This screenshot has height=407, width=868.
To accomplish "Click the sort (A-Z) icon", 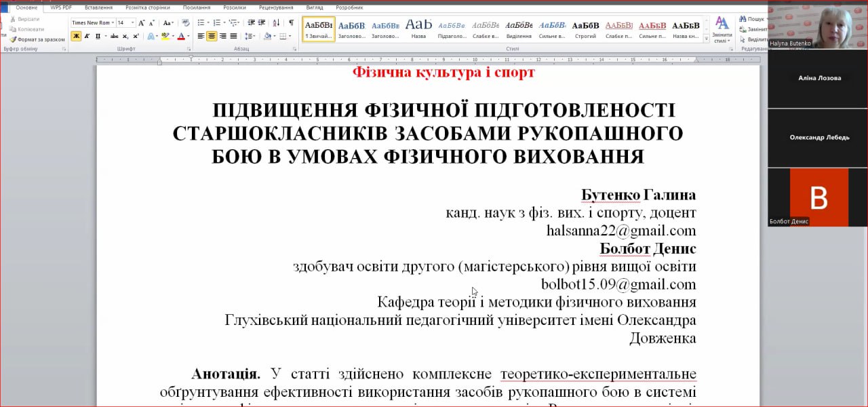I will [276, 22].
